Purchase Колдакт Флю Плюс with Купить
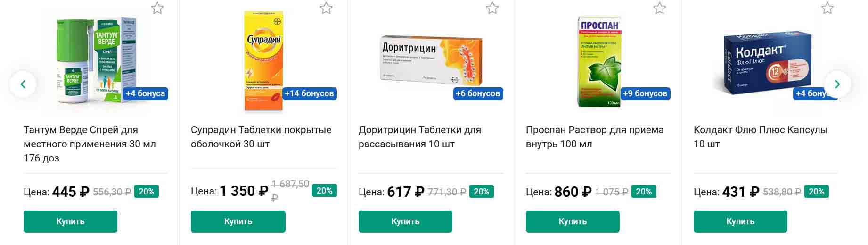This screenshot has width=868, height=245. pyautogui.click(x=740, y=221)
